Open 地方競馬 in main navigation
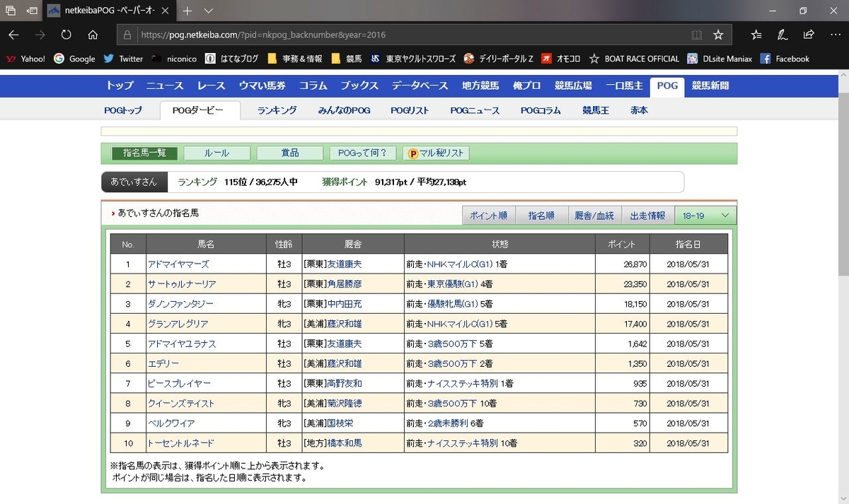 coord(481,86)
